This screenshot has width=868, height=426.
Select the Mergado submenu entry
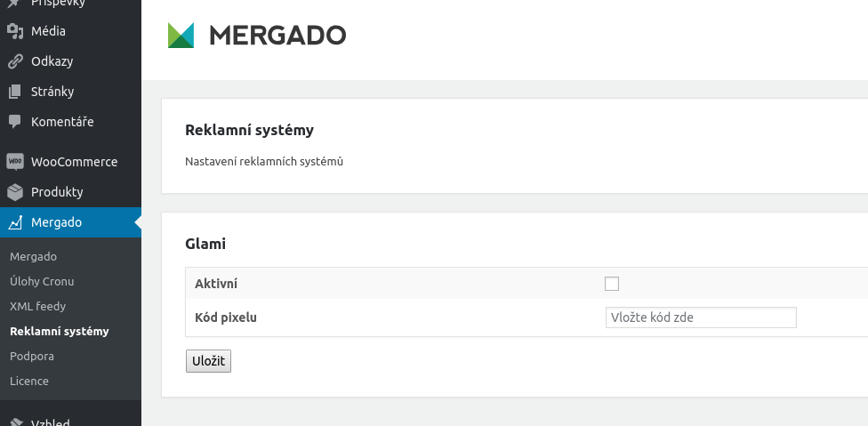pos(33,256)
